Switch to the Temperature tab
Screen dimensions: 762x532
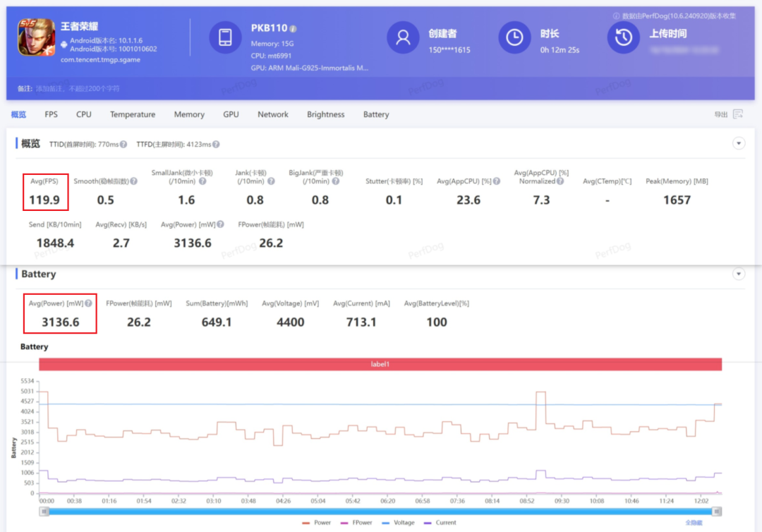coord(132,114)
